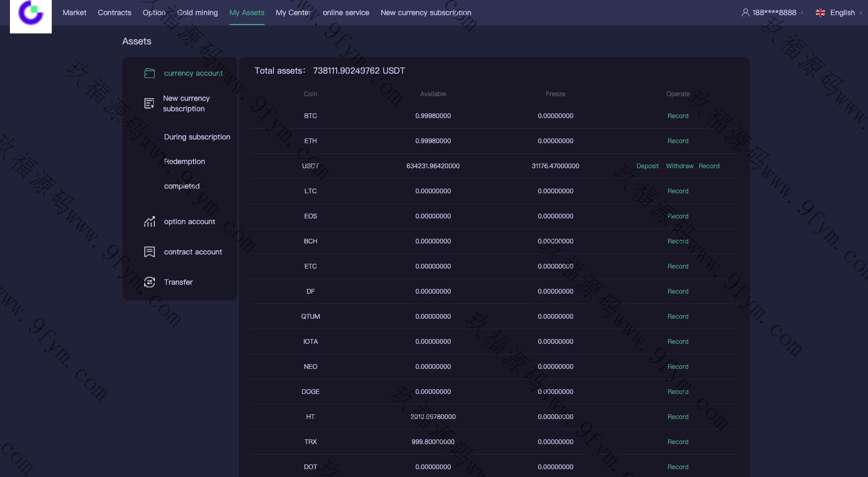868x477 pixels.
Task: Open the Record link for TRX
Action: 678,442
